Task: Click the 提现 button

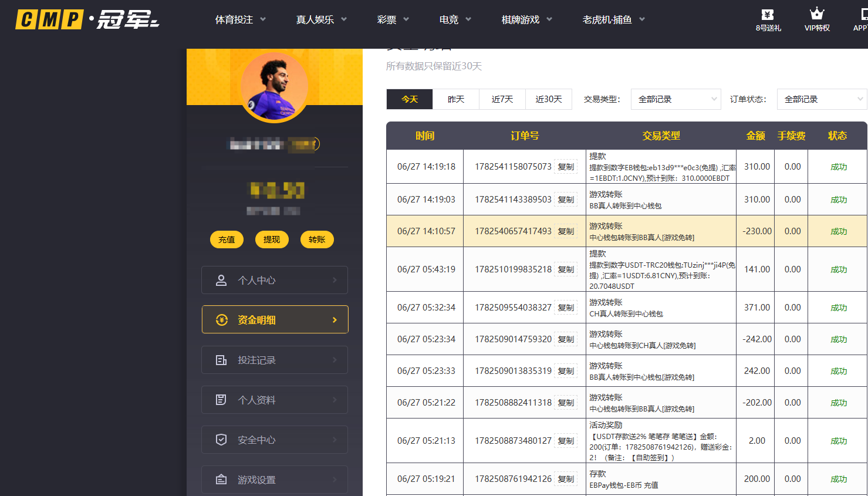Action: (272, 239)
